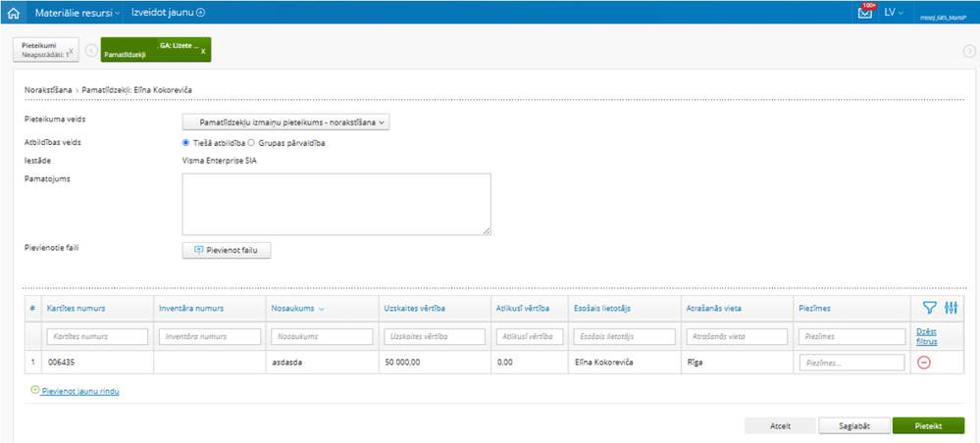
Task: Click the Elīna Kokoreviča table cell
Action: (624, 363)
